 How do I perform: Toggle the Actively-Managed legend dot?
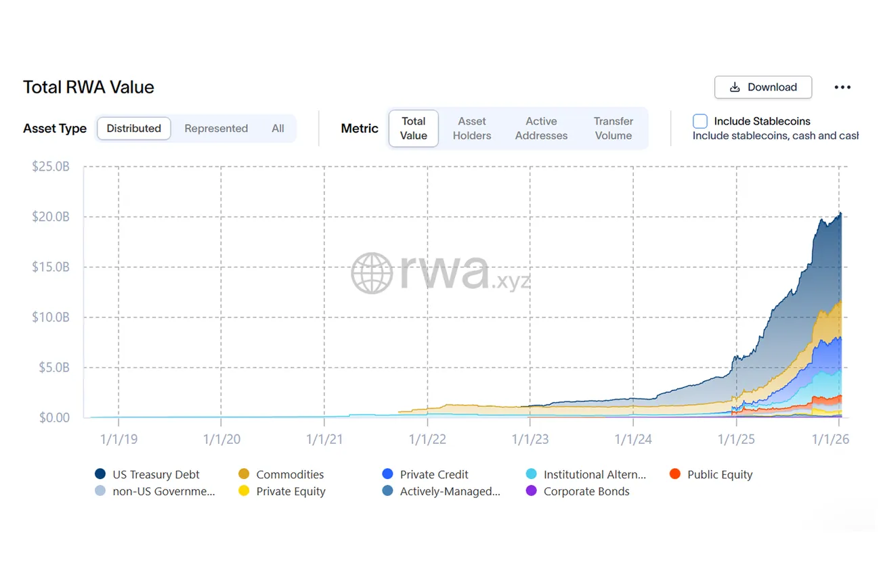tap(387, 491)
